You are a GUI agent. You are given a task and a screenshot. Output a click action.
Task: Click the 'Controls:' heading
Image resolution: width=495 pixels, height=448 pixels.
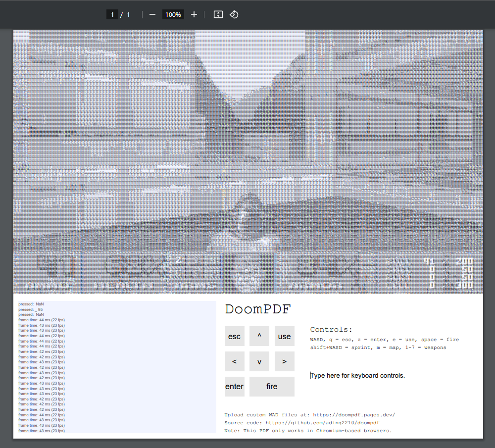click(x=331, y=330)
